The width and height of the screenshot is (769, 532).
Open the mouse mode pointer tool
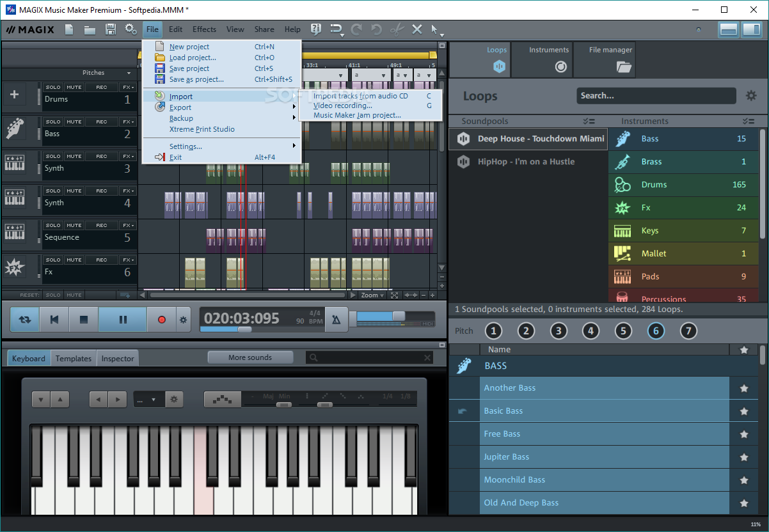[x=436, y=29]
